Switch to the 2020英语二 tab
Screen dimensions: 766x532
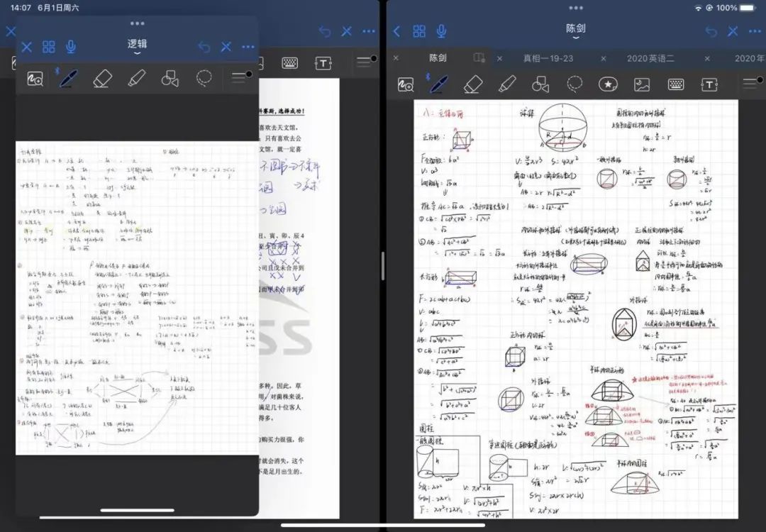(650, 58)
